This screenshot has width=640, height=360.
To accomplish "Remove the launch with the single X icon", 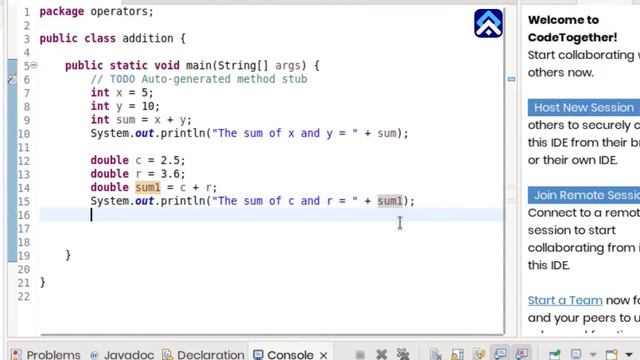I will click(382, 354).
